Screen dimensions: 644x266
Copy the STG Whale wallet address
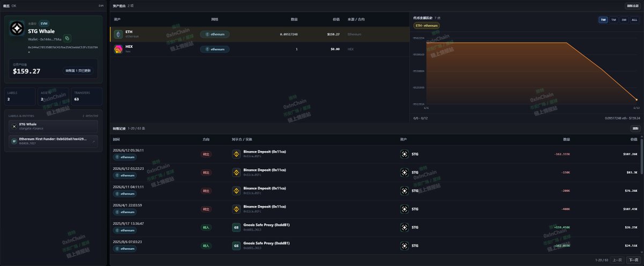tap(67, 38)
